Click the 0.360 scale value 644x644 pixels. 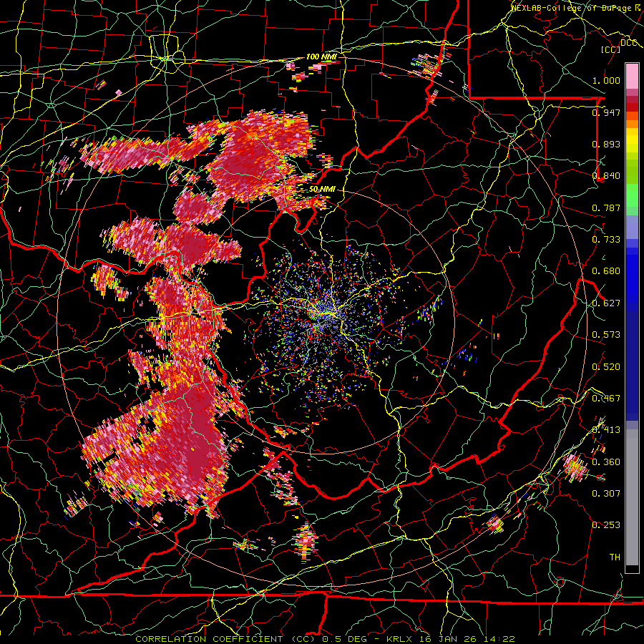pos(606,462)
